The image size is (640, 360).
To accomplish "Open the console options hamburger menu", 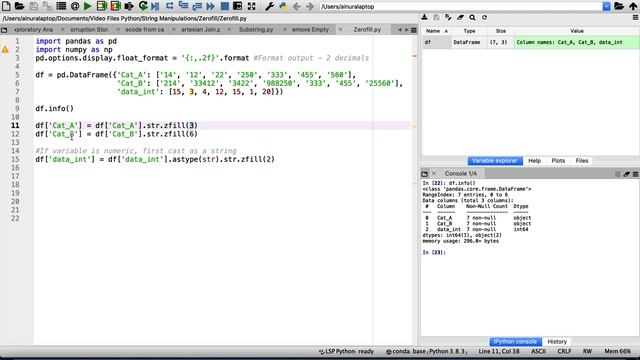I will point(635,174).
